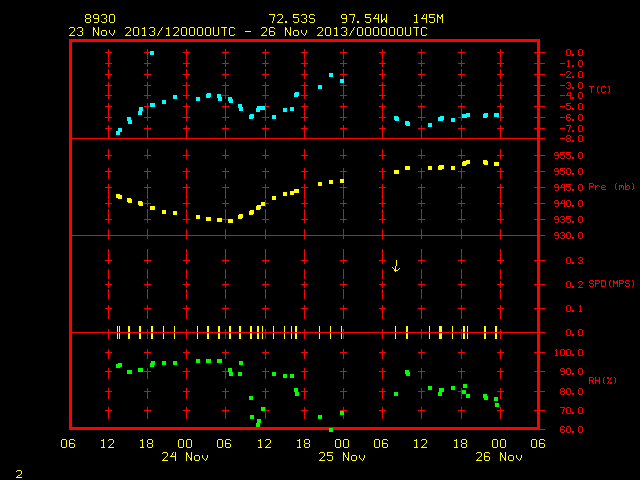This screenshot has width=640, height=480.
Task: Click the 25 Nov date label
Action: tap(342, 457)
